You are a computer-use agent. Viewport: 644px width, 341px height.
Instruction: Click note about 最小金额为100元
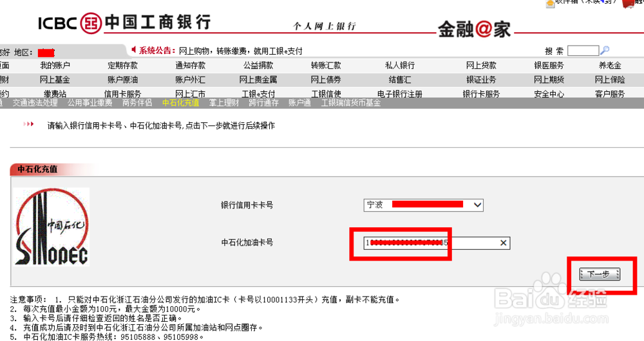click(106, 309)
